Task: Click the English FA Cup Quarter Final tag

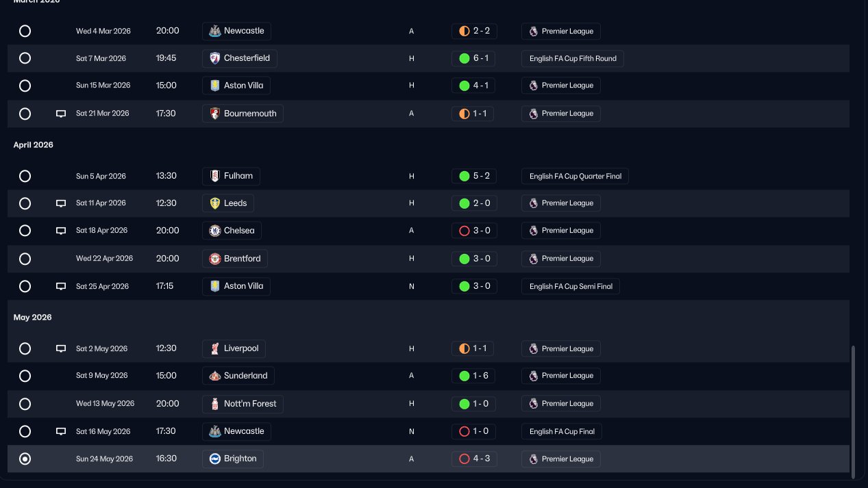Action: pyautogui.click(x=575, y=176)
